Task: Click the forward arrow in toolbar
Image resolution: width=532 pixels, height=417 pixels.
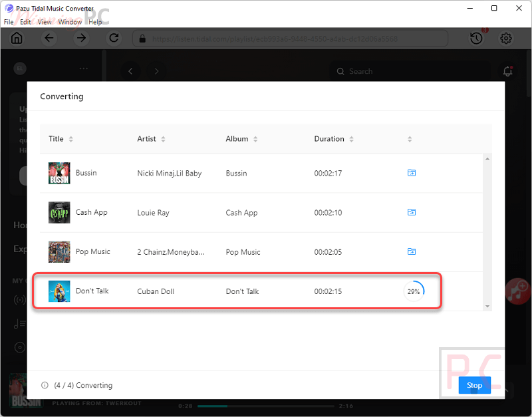Action: (x=81, y=38)
